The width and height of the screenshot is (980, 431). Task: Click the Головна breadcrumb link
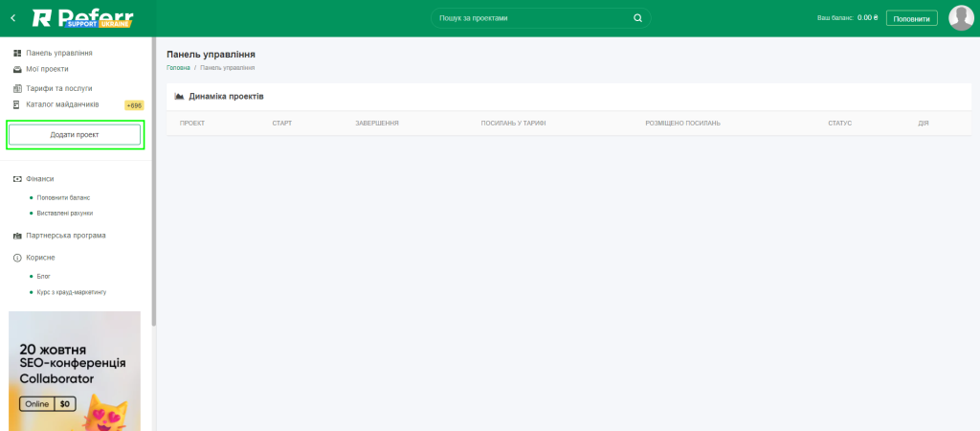178,68
